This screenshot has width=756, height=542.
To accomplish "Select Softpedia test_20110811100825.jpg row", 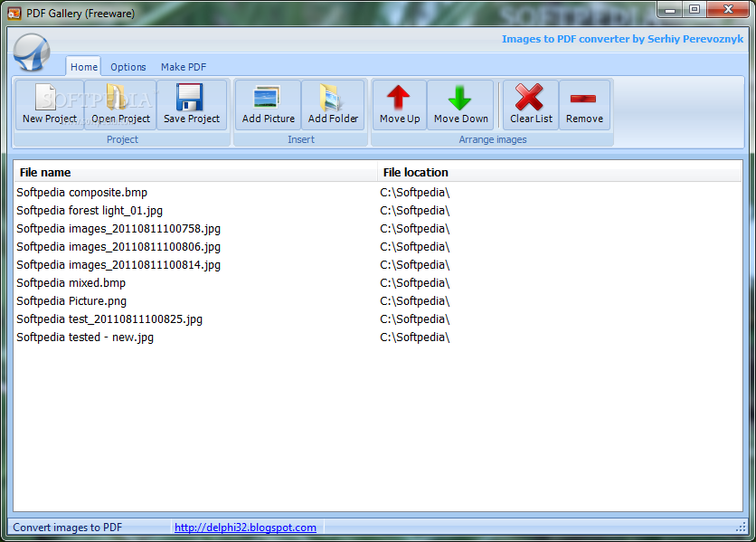I will coord(378,319).
